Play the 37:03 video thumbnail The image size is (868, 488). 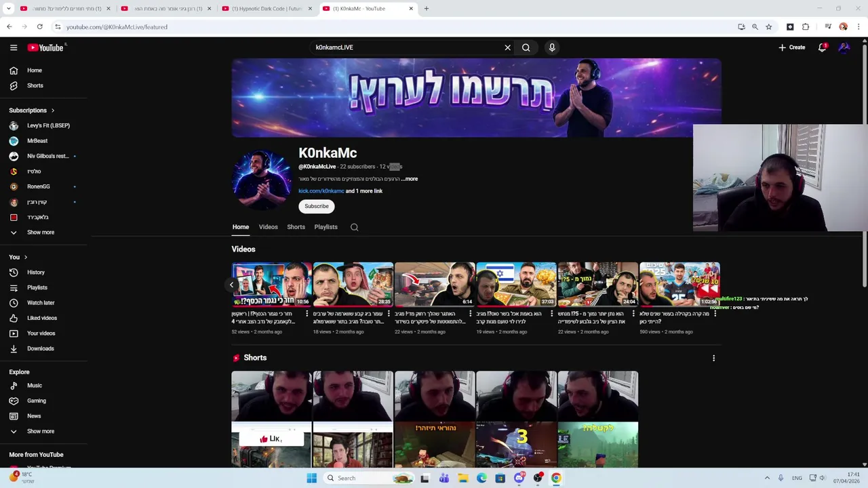coord(516,284)
